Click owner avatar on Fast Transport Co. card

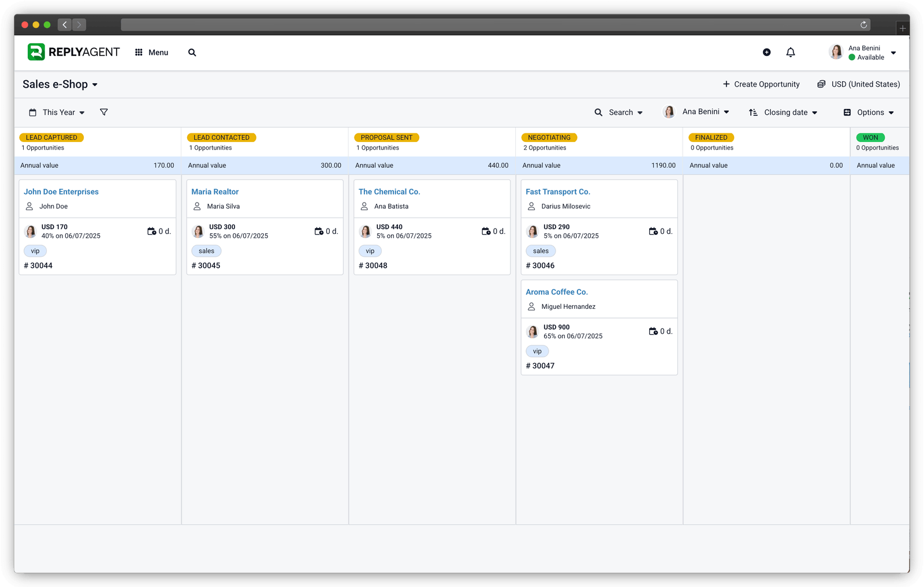532,231
